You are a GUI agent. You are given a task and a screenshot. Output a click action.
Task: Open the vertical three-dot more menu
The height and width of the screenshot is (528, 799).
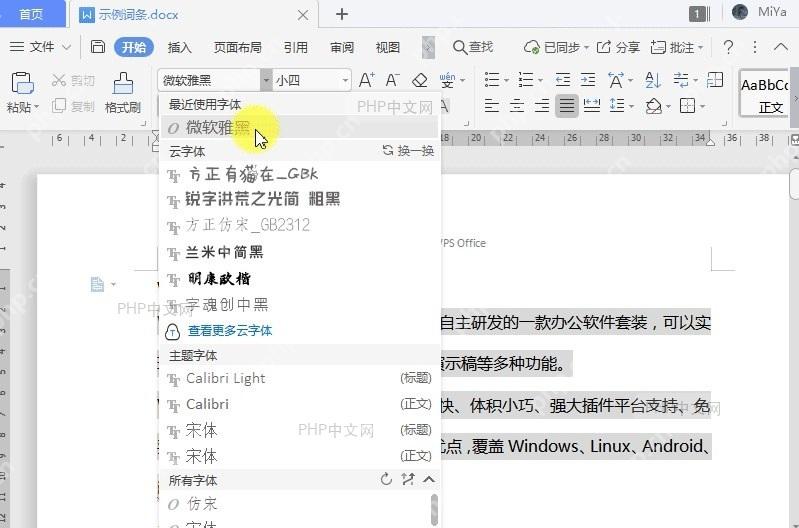pos(755,47)
